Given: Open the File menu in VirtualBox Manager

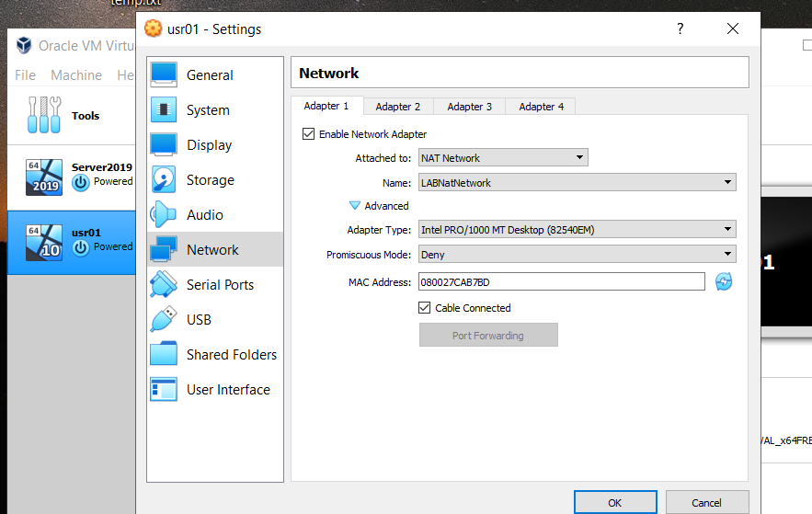Looking at the screenshot, I should (x=26, y=75).
